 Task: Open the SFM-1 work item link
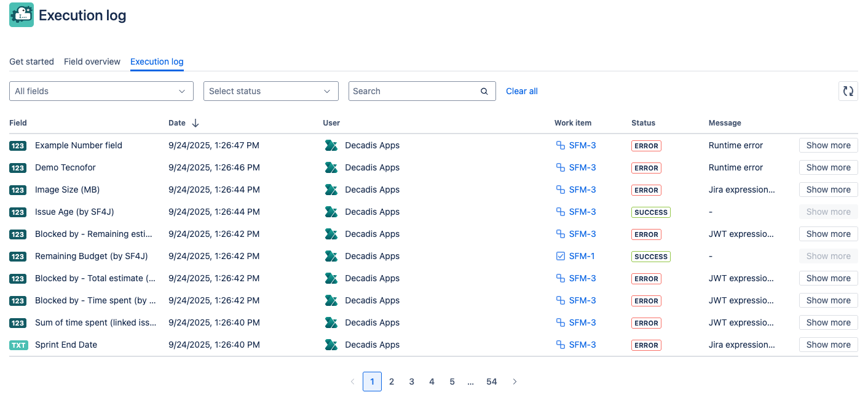[x=582, y=256]
